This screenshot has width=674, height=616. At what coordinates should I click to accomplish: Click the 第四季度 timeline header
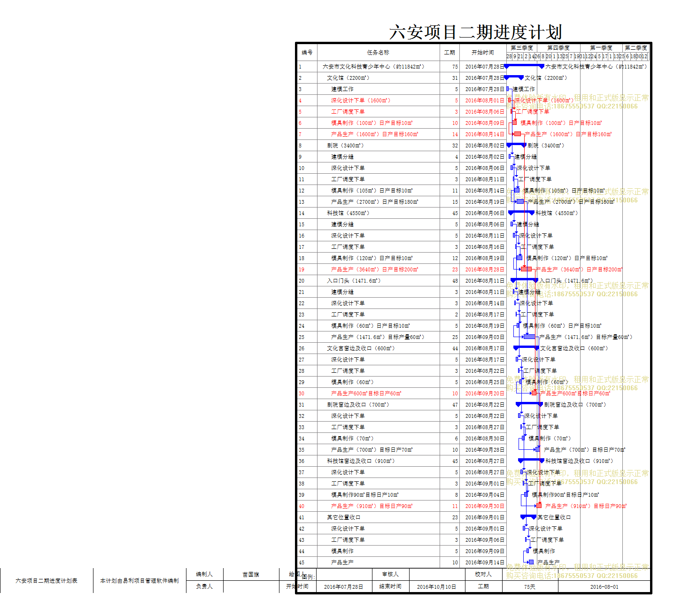click(558, 48)
